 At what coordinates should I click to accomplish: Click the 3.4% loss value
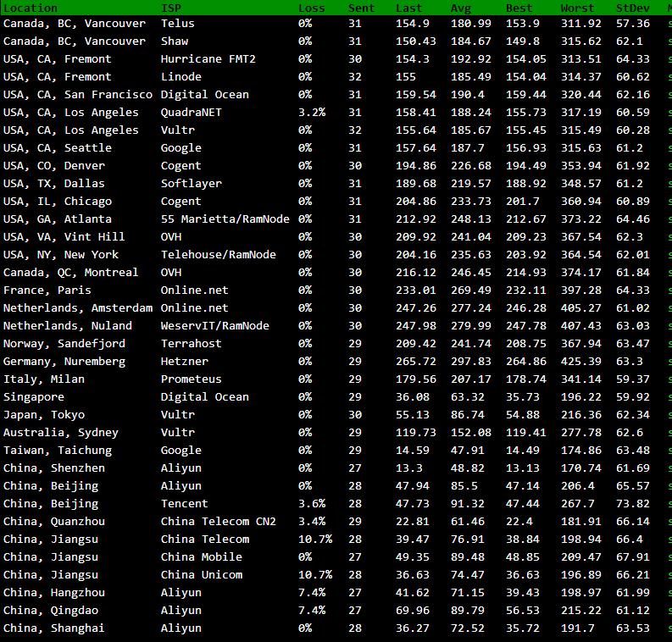[x=312, y=521]
